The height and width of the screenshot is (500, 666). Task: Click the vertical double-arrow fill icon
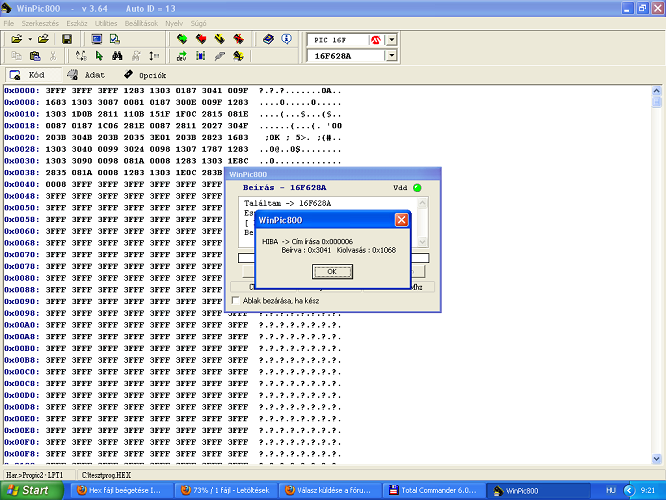pos(154,56)
